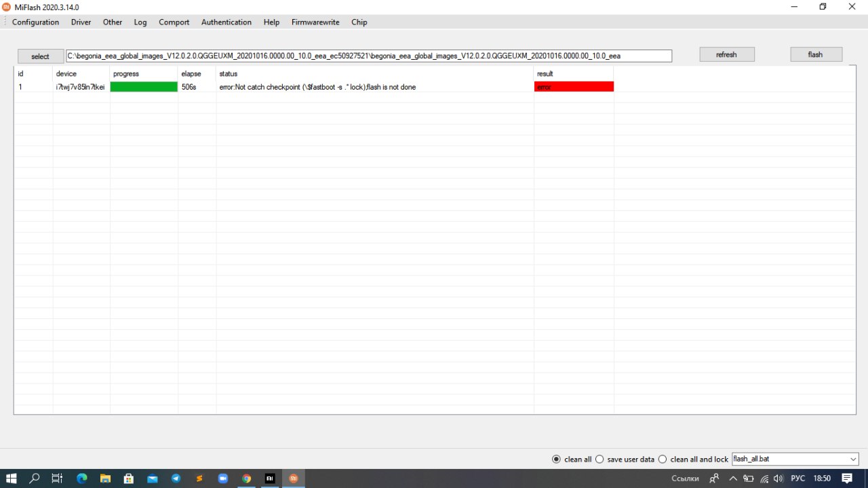Open clock showing 18:50
This screenshot has width=868, height=488.
click(822, 478)
